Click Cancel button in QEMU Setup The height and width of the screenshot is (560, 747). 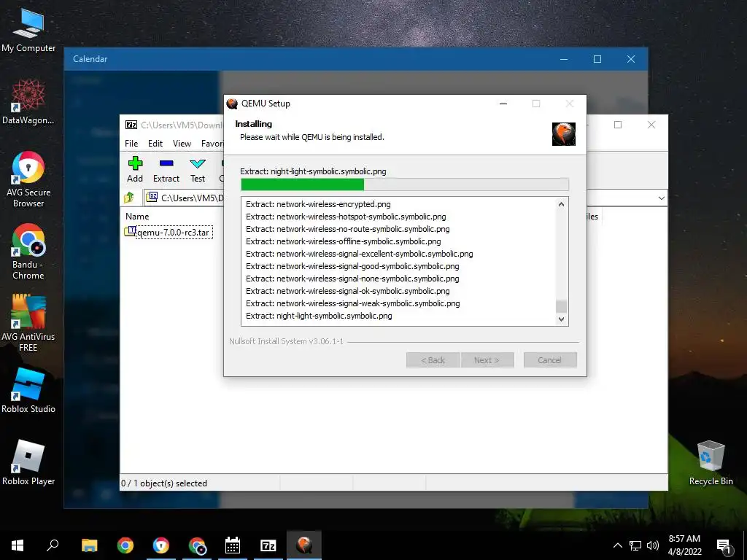550,360
